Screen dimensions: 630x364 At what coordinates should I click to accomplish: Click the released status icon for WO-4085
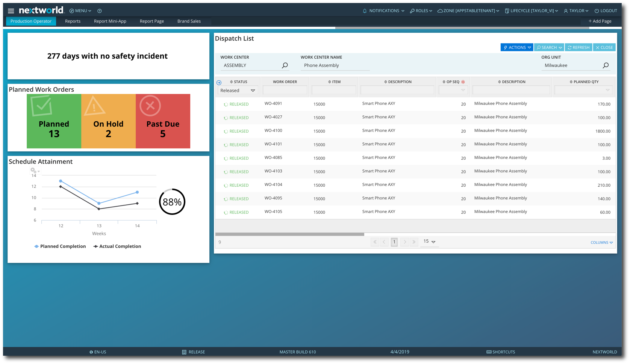tap(226, 159)
